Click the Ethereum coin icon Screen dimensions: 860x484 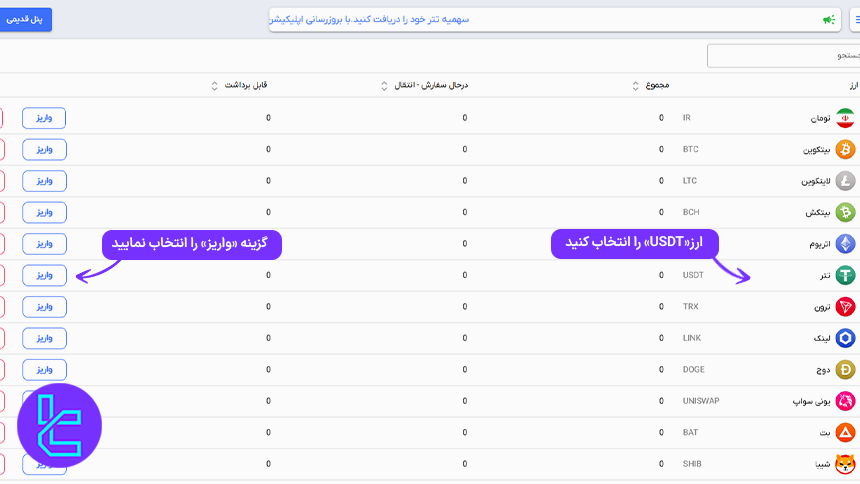tap(845, 244)
